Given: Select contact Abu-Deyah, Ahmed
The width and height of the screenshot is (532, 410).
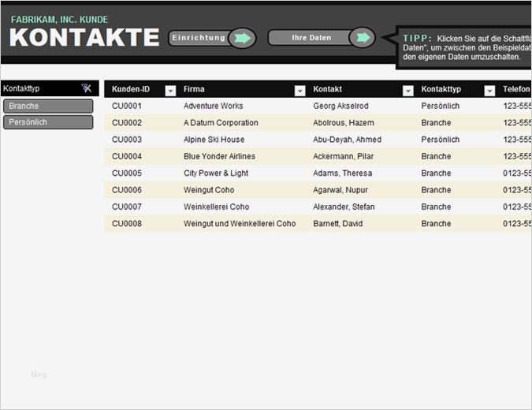Looking at the screenshot, I should [347, 140].
